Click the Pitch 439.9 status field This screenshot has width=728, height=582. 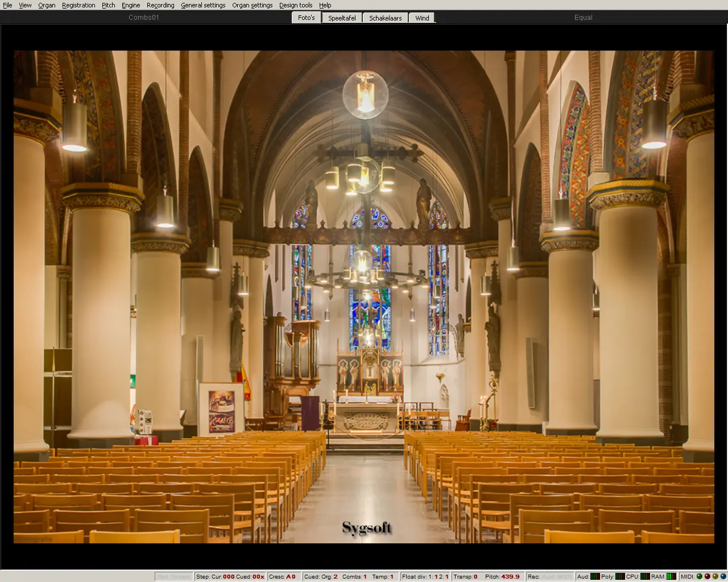502,576
